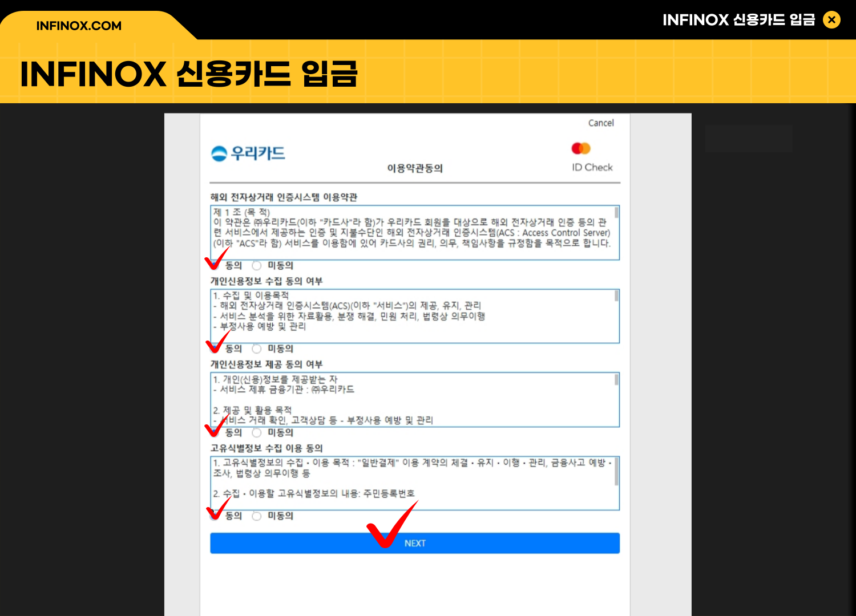
Task: Click the blue NEXT button
Action: click(x=415, y=543)
